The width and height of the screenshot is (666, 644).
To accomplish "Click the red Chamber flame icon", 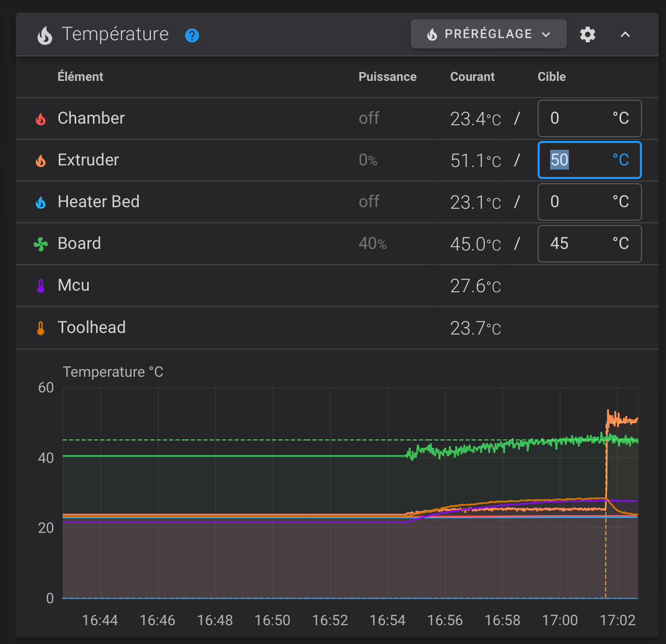I will pyautogui.click(x=41, y=119).
